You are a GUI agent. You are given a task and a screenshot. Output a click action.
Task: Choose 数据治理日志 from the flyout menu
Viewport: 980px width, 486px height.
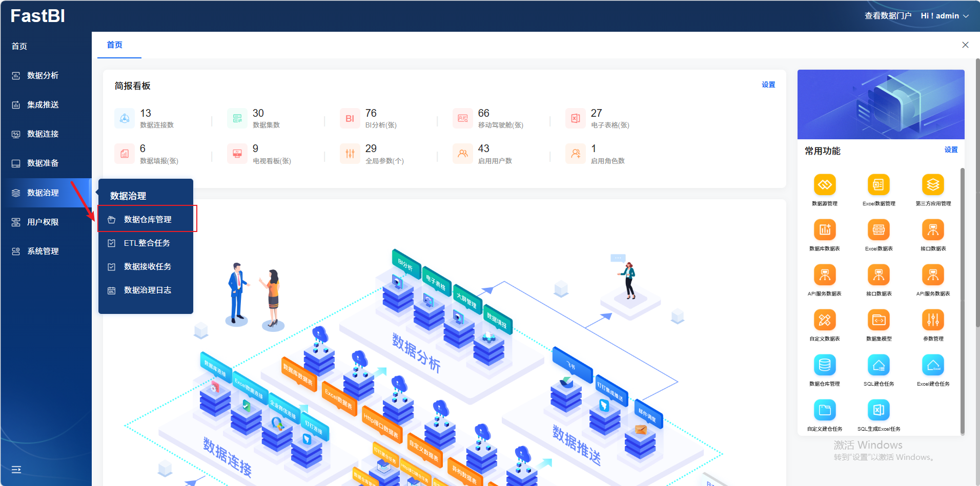click(147, 290)
